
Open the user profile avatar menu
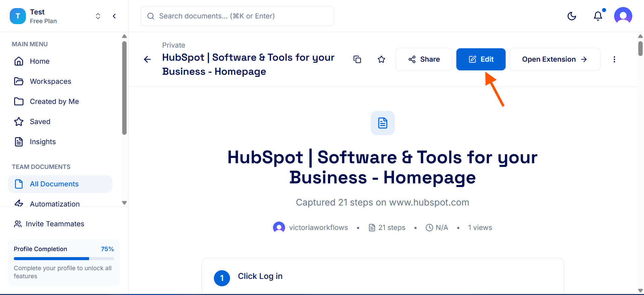(623, 16)
